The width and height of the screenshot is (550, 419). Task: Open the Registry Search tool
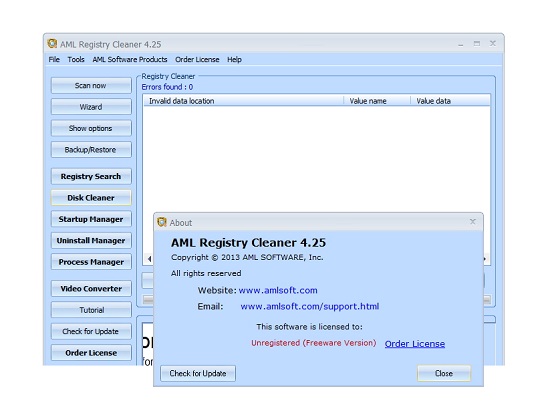[91, 176]
